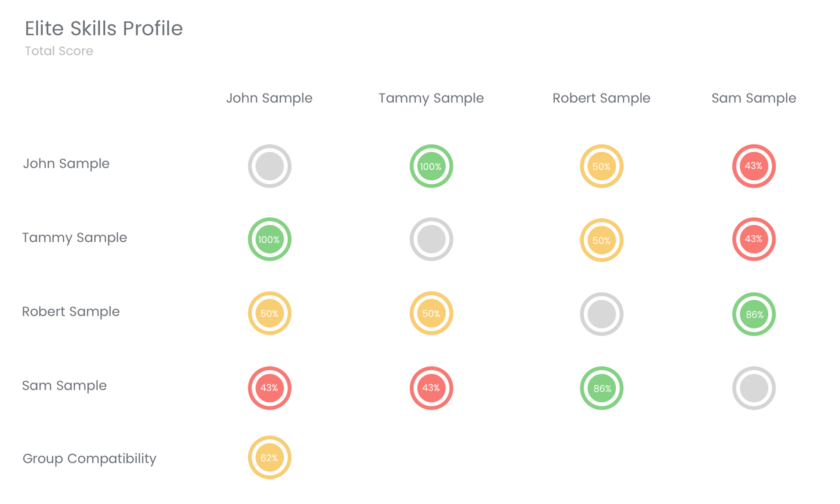Click the Robert Sample column header
840x504 pixels.
[601, 98]
